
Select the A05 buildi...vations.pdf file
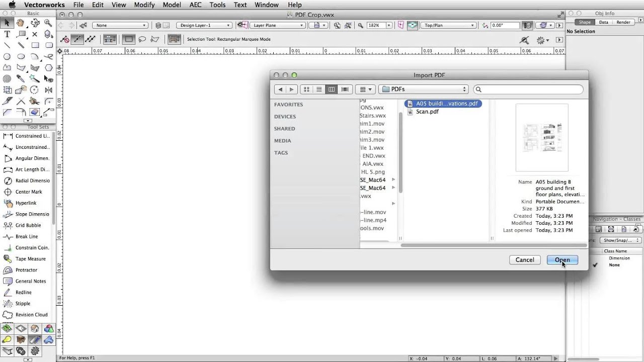[x=443, y=104]
